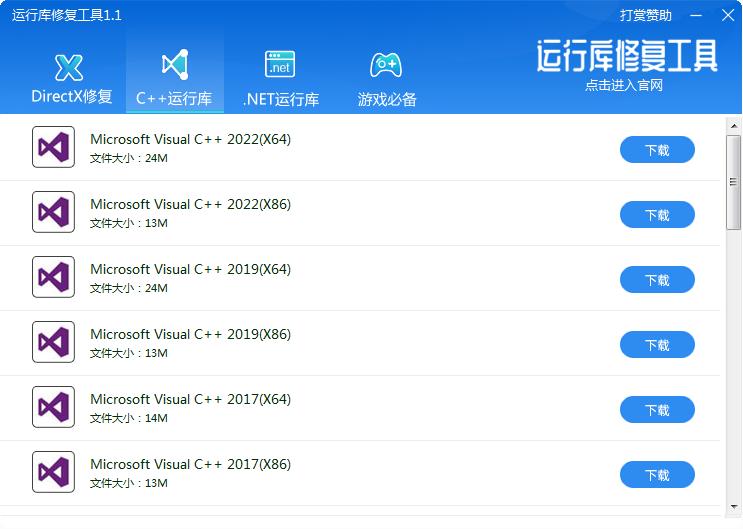The image size is (743, 529).
Task: Select the text Microsoft Visual C++ 2017(X86)
Action: click(x=190, y=464)
